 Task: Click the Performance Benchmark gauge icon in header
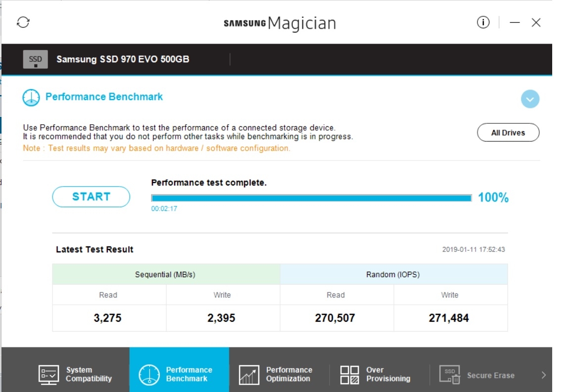(31, 98)
